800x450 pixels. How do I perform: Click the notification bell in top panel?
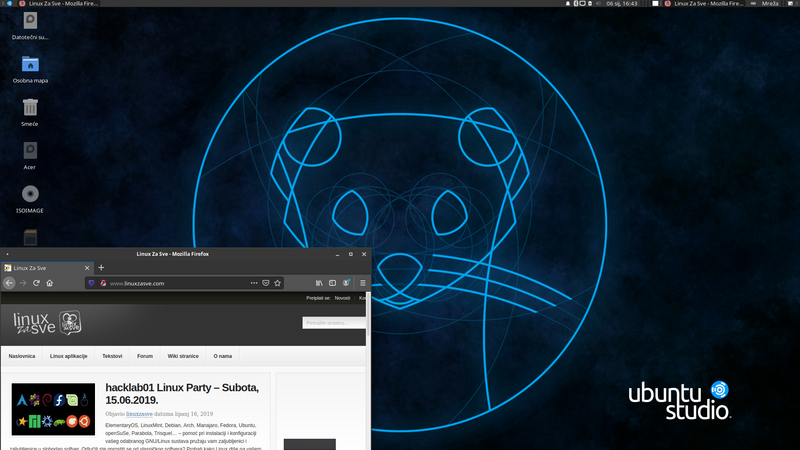point(567,4)
